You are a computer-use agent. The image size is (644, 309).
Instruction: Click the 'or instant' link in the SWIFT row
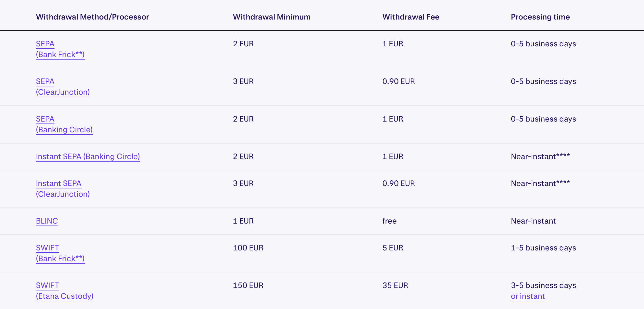528,296
